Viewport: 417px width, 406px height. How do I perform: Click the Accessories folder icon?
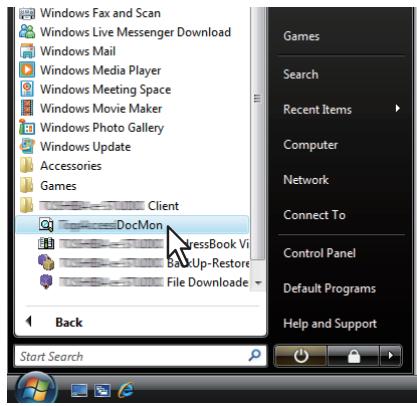[27, 165]
